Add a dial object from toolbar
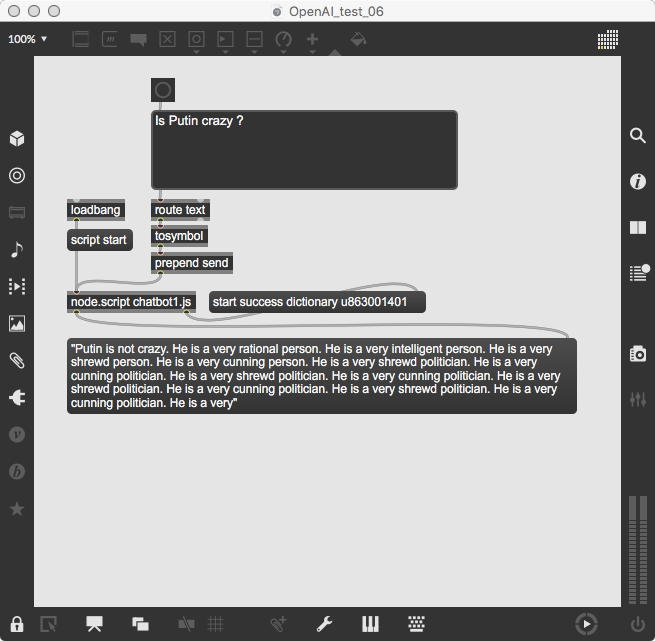 (x=284, y=40)
